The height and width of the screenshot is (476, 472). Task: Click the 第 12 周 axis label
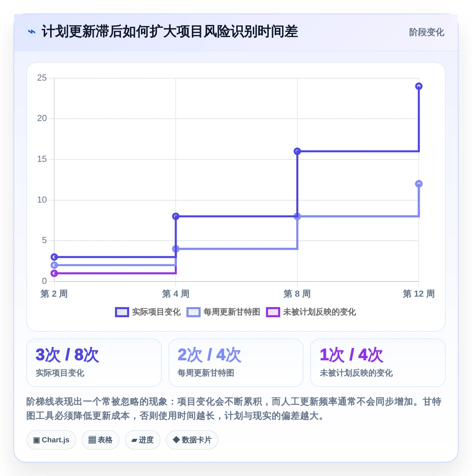[x=419, y=294]
